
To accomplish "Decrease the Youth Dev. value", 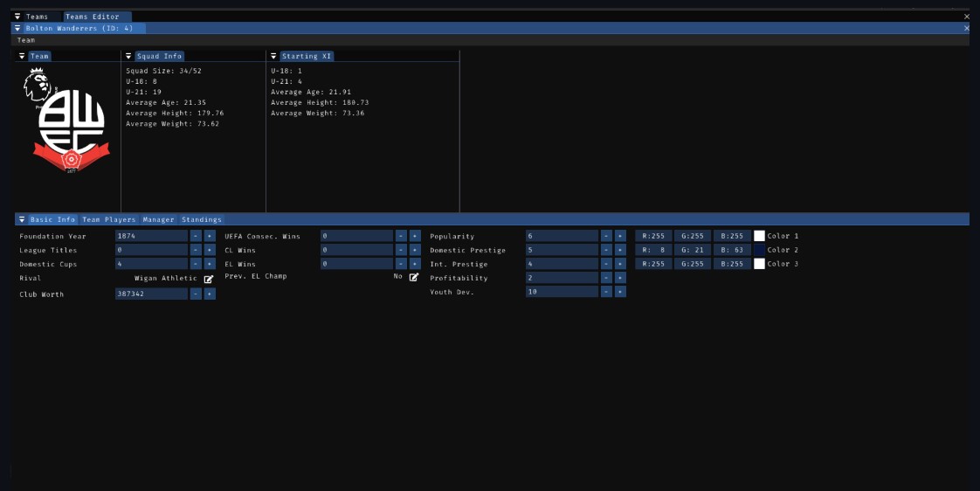I will click(x=606, y=292).
